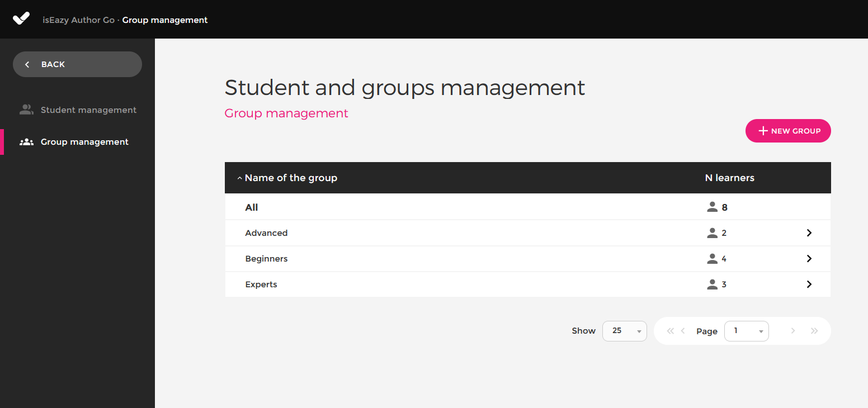Click the isEazy Author Go breadcrumb link
868x408 pixels.
pyautogui.click(x=78, y=20)
